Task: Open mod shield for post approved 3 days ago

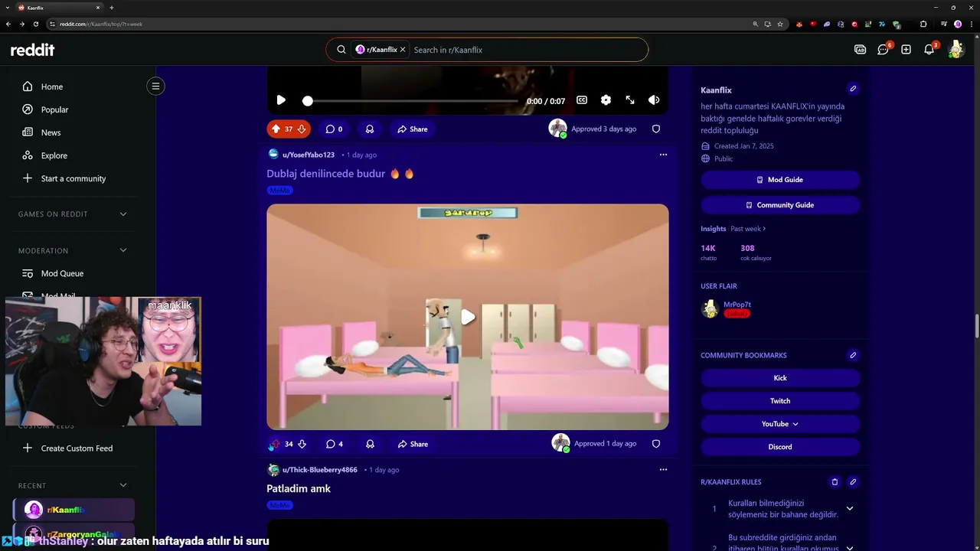Action: (656, 129)
